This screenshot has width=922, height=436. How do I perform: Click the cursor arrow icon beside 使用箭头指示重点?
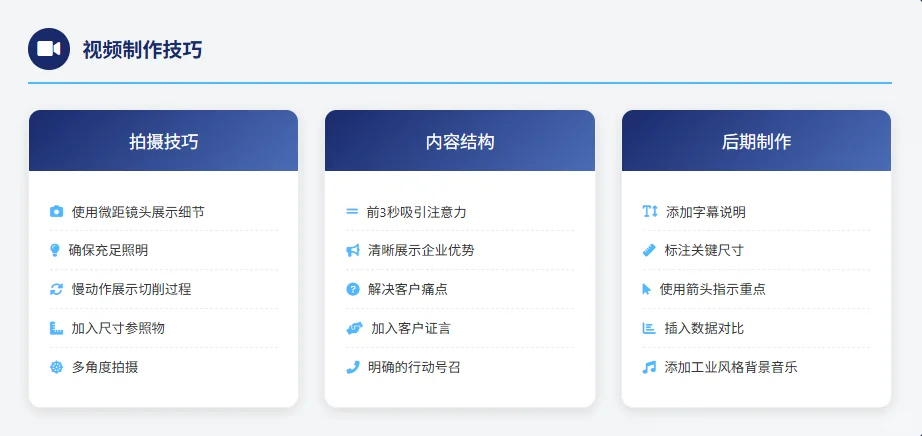tap(647, 289)
